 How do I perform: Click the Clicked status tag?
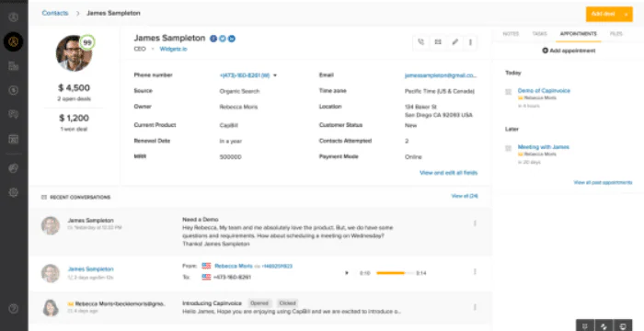[287, 303]
